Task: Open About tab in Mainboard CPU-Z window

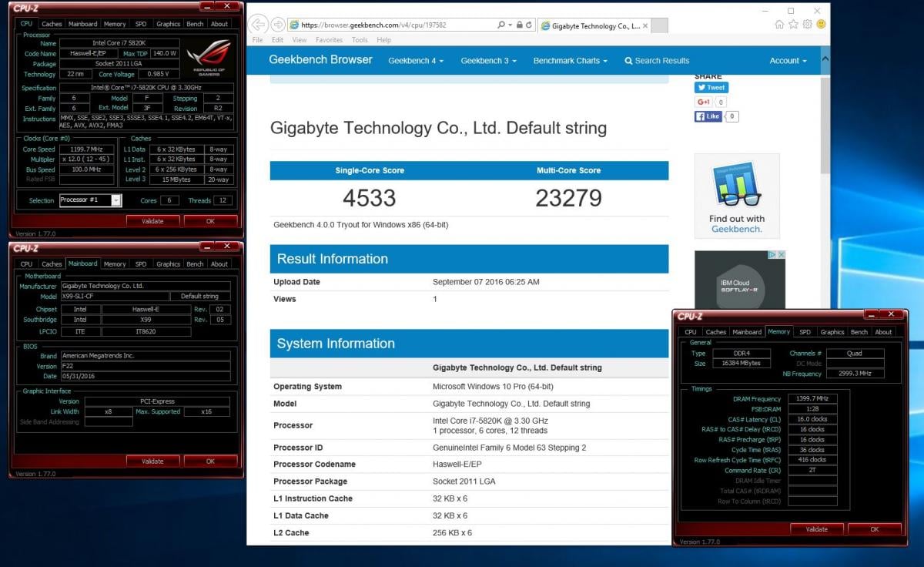Action: pyautogui.click(x=219, y=264)
